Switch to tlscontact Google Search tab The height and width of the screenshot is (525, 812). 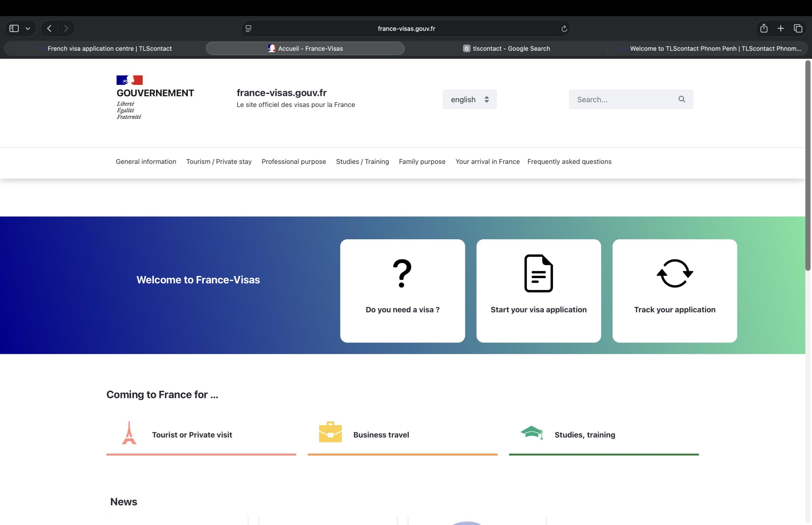pos(506,48)
